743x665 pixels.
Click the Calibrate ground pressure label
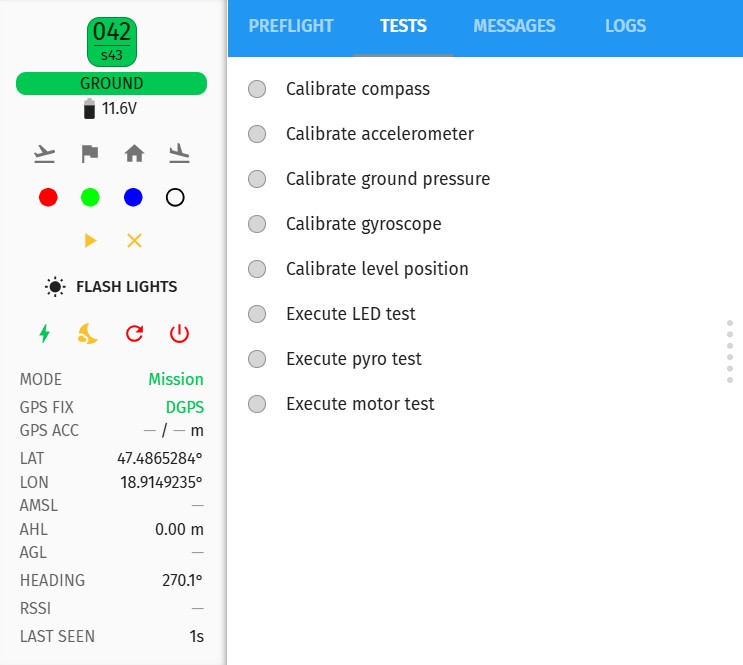388,179
